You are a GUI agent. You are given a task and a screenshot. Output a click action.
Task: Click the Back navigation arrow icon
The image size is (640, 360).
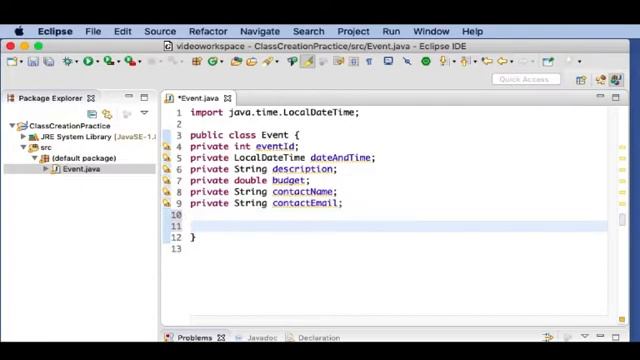point(502,61)
